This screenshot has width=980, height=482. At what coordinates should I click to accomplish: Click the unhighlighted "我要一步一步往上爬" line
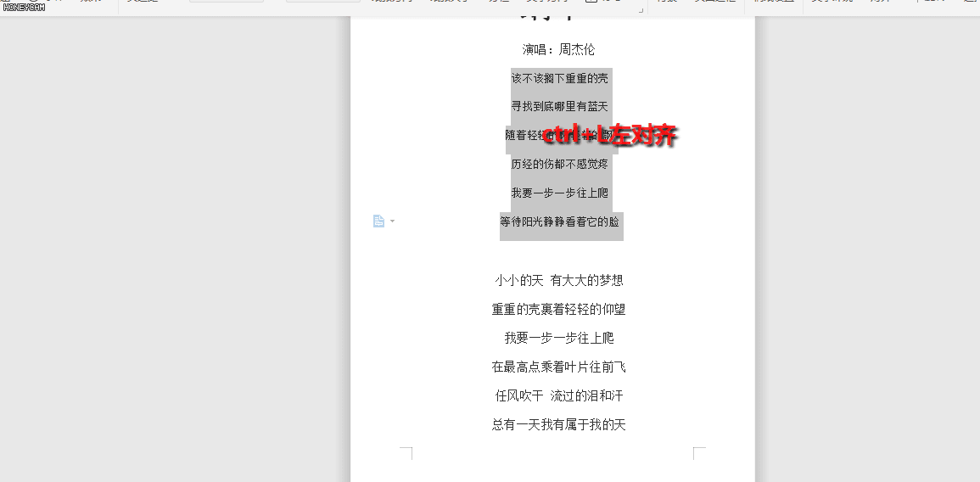click(559, 338)
